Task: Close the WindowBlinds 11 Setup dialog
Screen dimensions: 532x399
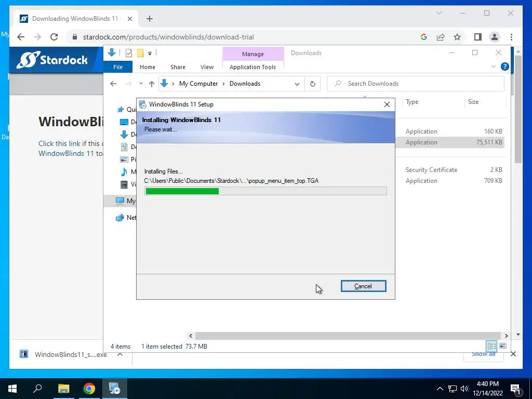Action: pos(387,104)
